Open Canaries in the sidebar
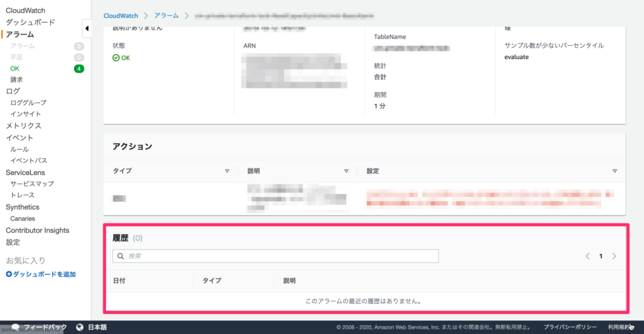Viewport: 644px width, 334px height. point(23,219)
